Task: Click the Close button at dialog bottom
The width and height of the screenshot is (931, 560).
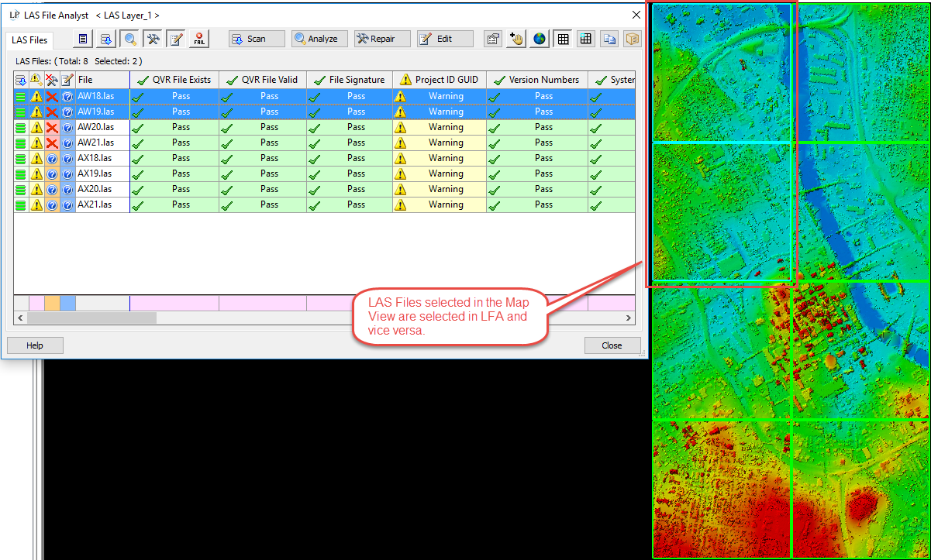Action: 612,345
